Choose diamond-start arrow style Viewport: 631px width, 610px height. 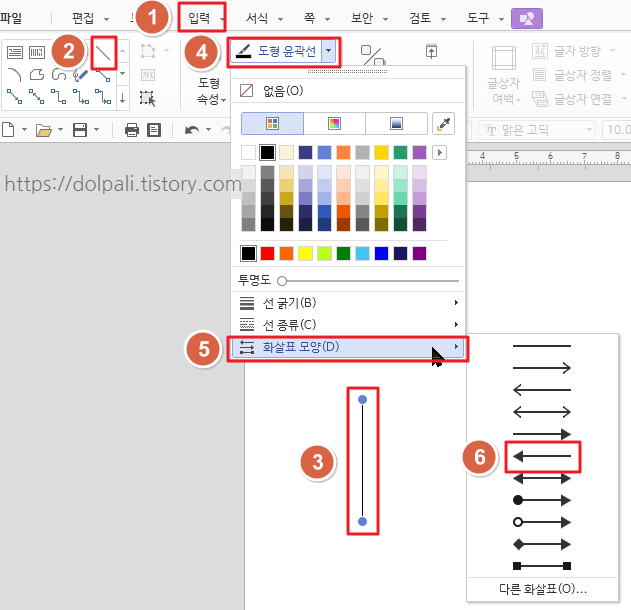tap(542, 544)
